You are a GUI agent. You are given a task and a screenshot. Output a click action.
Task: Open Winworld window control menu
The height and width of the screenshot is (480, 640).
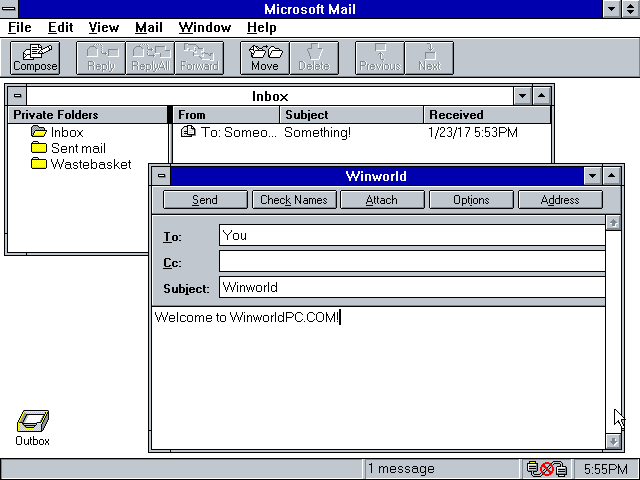tap(161, 176)
